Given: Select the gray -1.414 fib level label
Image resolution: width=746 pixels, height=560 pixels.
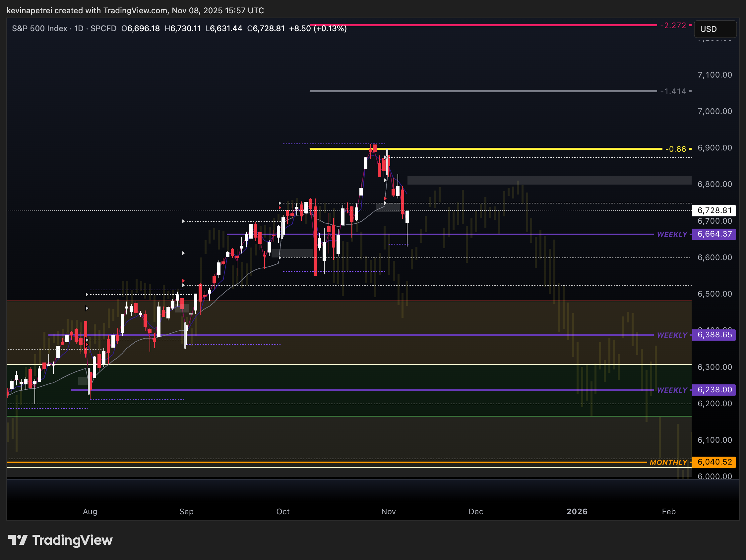Looking at the screenshot, I should pos(673,91).
